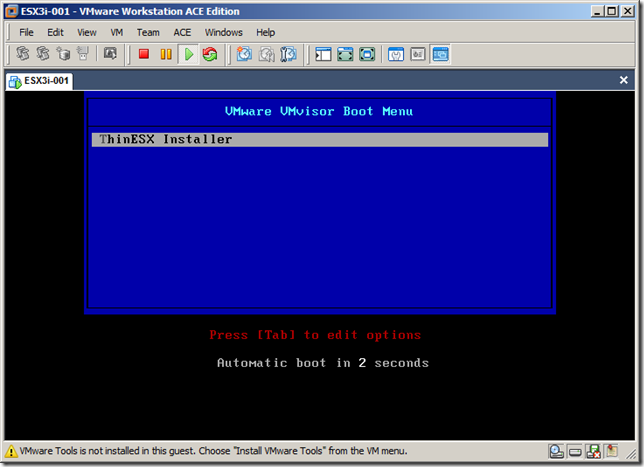Take a snapshot using the toolbar icon
Screen dimensions: 644x467
click(x=243, y=54)
